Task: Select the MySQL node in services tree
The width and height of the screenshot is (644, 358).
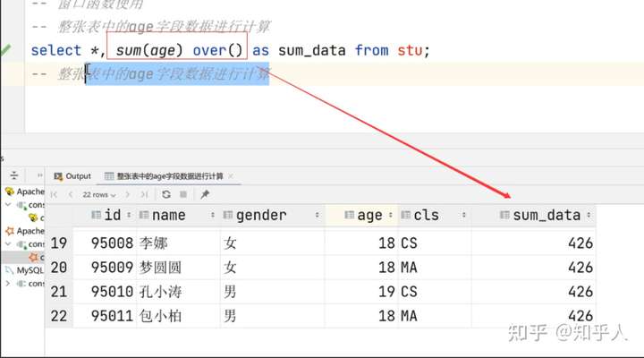Action: pyautogui.click(x=24, y=270)
